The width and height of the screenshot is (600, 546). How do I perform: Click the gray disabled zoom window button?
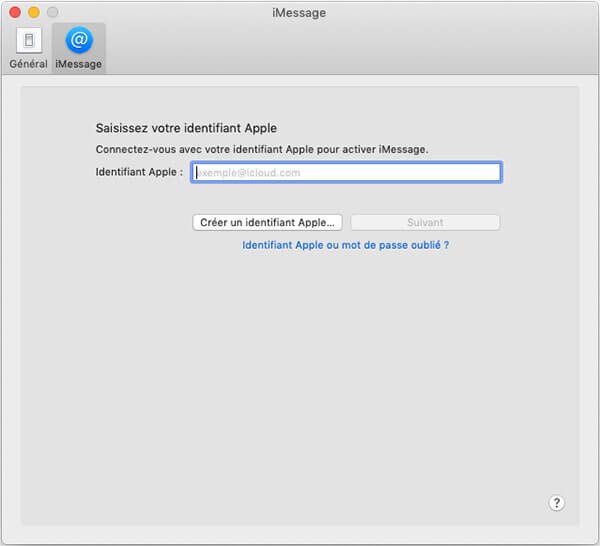52,12
